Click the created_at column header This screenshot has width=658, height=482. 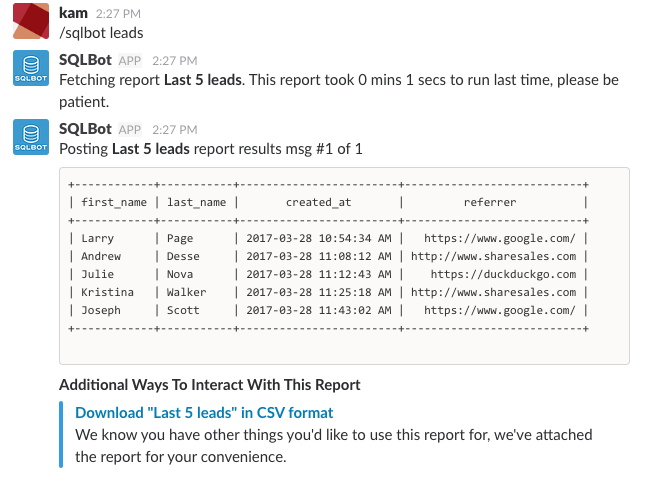point(319,202)
